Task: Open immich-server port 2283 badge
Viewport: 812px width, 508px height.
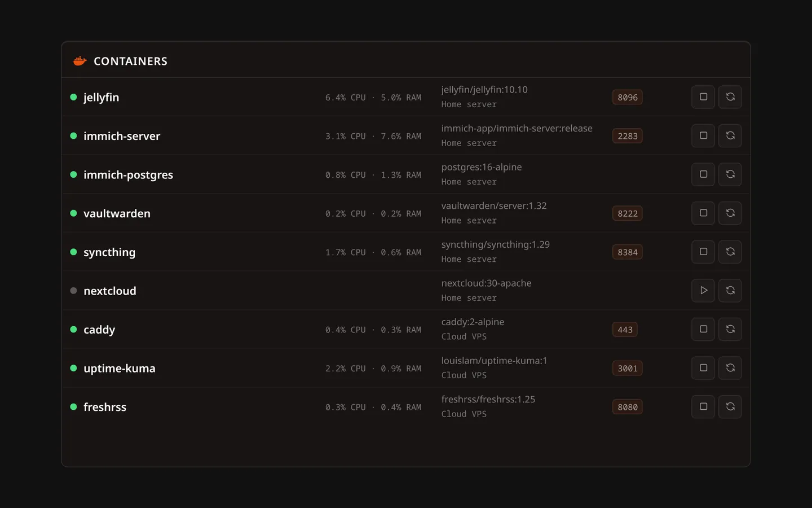Action: [x=628, y=136]
